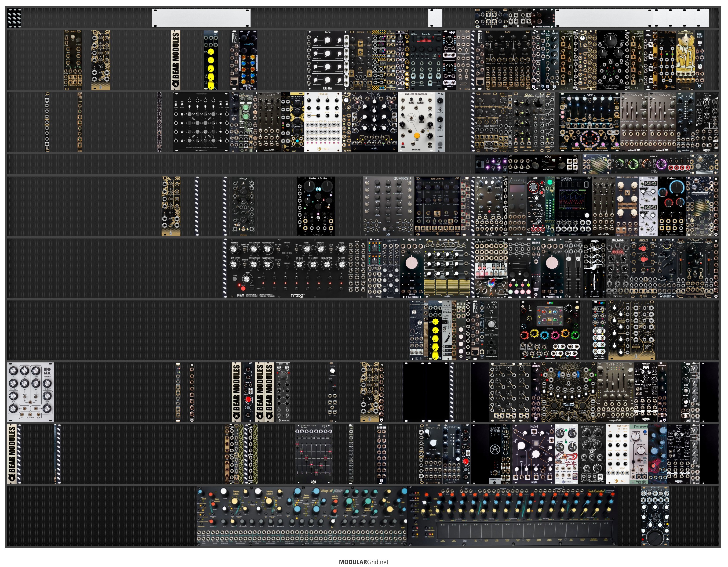This screenshot has width=728, height=567.
Task: Select the Decade grid module
Action: pos(201,122)
